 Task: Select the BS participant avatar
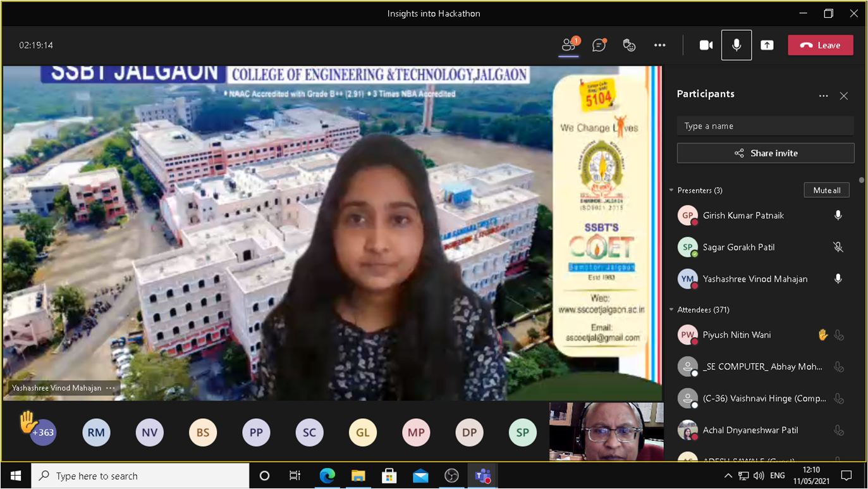tap(203, 433)
